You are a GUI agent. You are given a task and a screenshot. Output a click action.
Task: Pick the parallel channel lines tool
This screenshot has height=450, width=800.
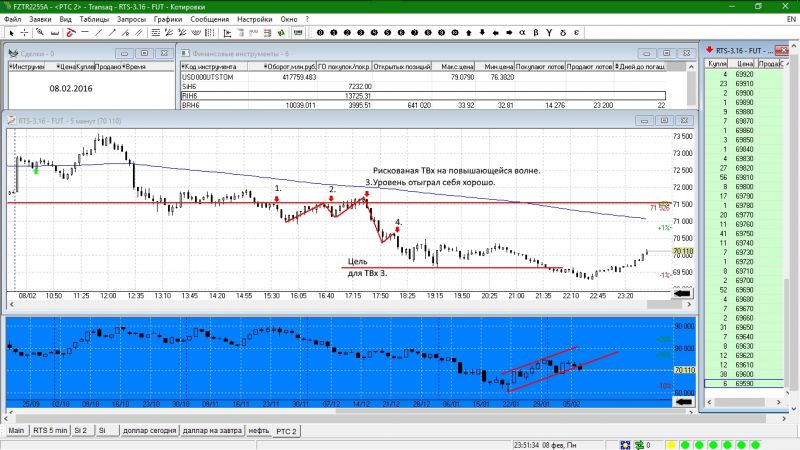[x=139, y=33]
